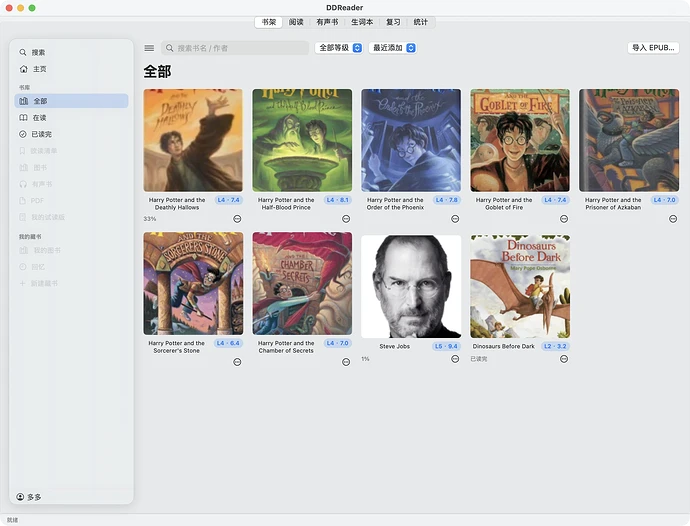This screenshot has width=690, height=526.
Task: Click the 我的图书 sidebar item
Action: pyautogui.click(x=71, y=250)
